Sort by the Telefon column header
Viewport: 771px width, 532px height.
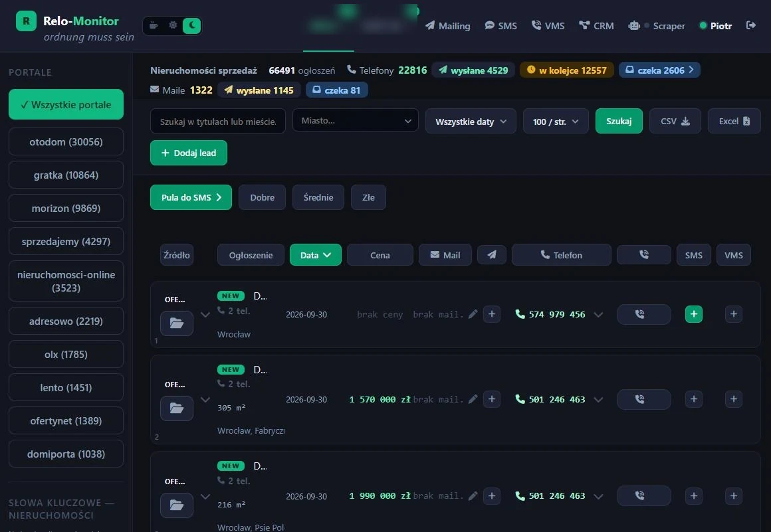click(x=562, y=255)
